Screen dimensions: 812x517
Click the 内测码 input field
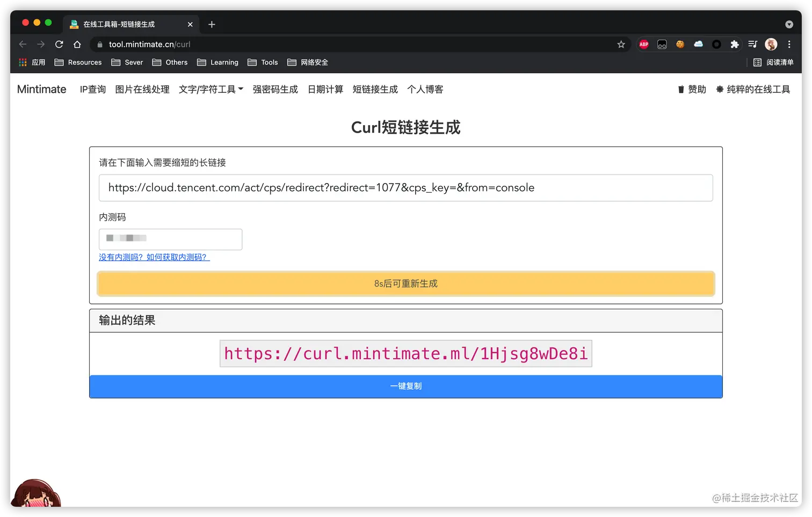tap(170, 239)
